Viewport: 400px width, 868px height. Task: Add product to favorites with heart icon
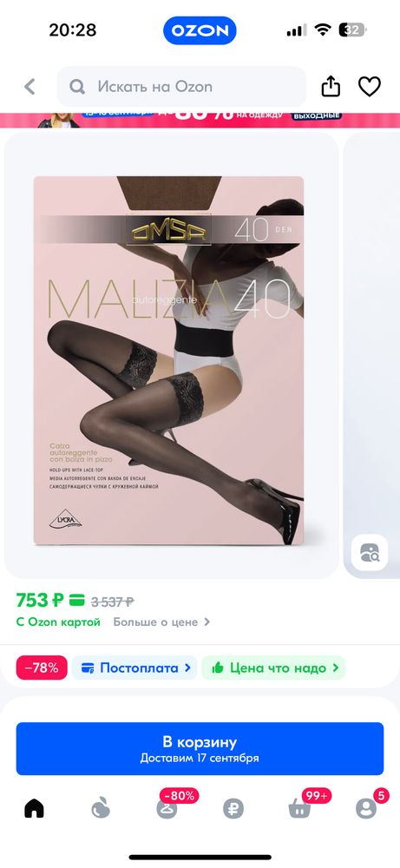369,86
